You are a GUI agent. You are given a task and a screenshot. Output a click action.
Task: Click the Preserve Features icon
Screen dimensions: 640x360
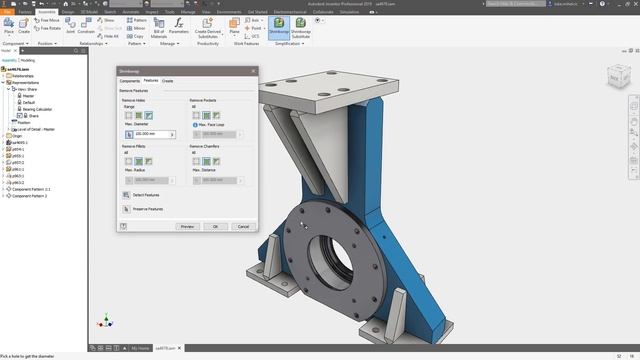[126, 209]
